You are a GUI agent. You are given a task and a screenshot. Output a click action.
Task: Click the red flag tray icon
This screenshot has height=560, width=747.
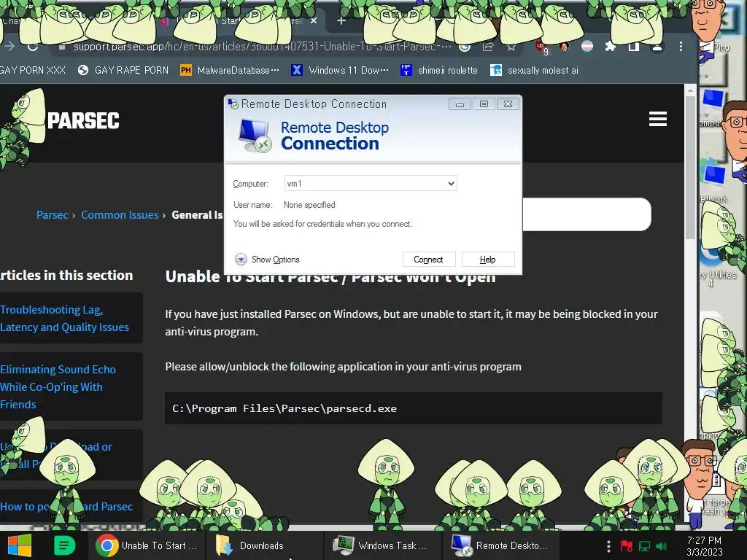tap(626, 545)
